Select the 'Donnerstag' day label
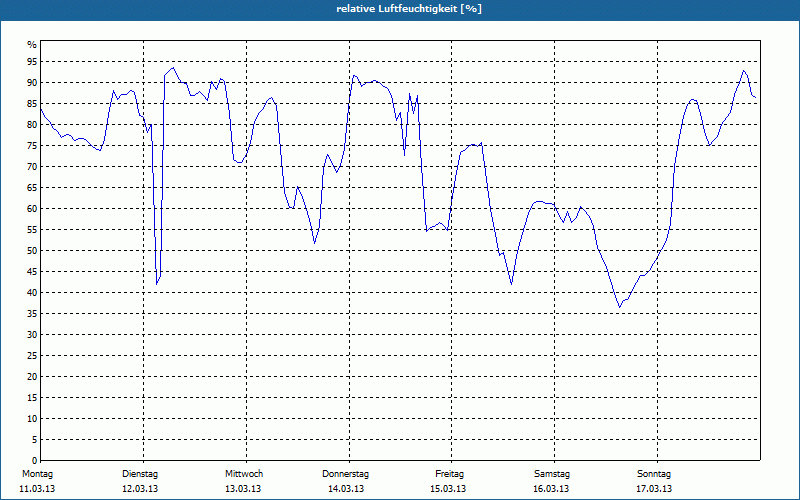This screenshot has width=800, height=500. coord(345,474)
